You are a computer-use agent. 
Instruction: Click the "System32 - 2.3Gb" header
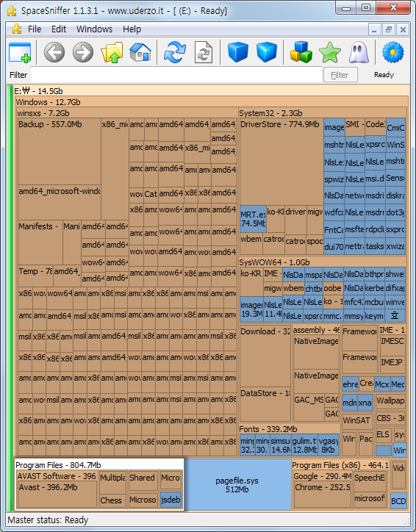270,113
